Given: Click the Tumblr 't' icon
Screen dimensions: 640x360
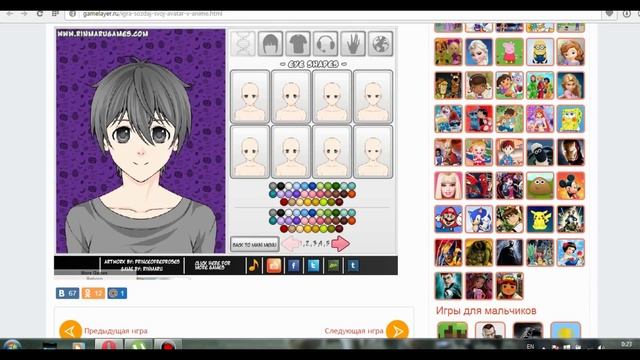Looking at the screenshot, I should point(353,266).
